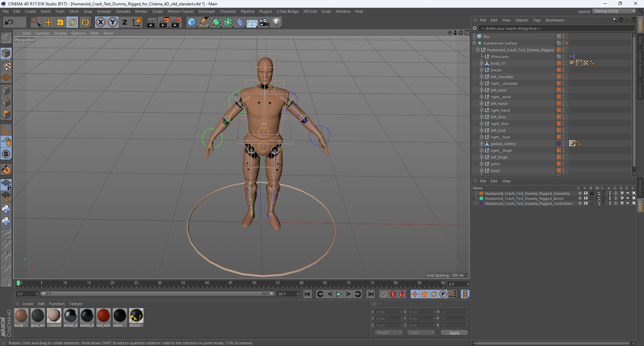Image resolution: width=644 pixels, height=346 pixels.
Task: Collapse Humanoid_Crash_Test_Dummy_Rigged hierarchy
Action: [x=478, y=50]
